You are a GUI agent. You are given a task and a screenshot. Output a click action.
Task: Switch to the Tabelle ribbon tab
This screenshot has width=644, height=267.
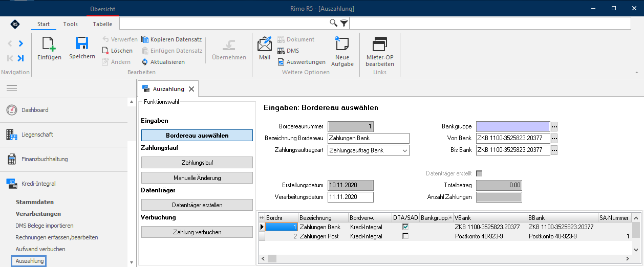(x=102, y=24)
